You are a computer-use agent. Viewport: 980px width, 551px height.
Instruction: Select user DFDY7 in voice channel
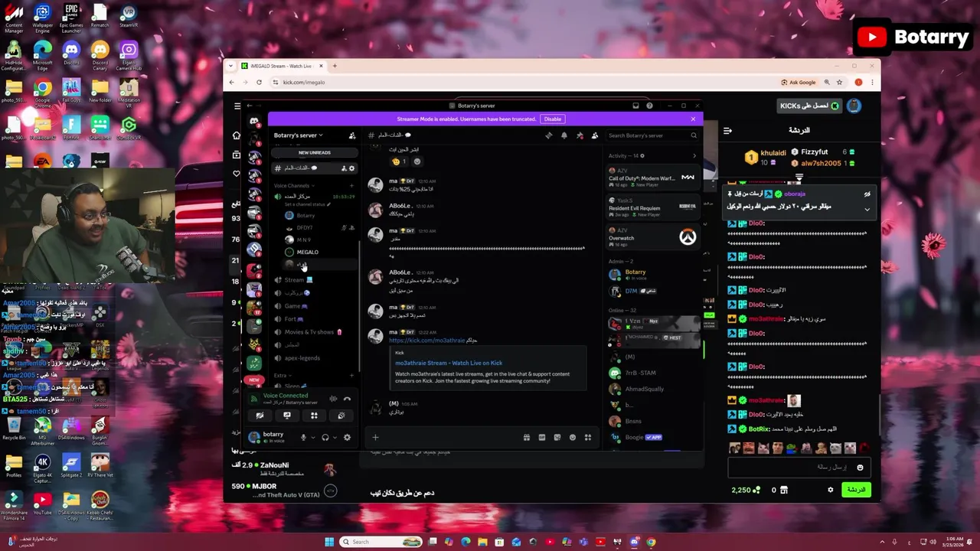(320, 227)
